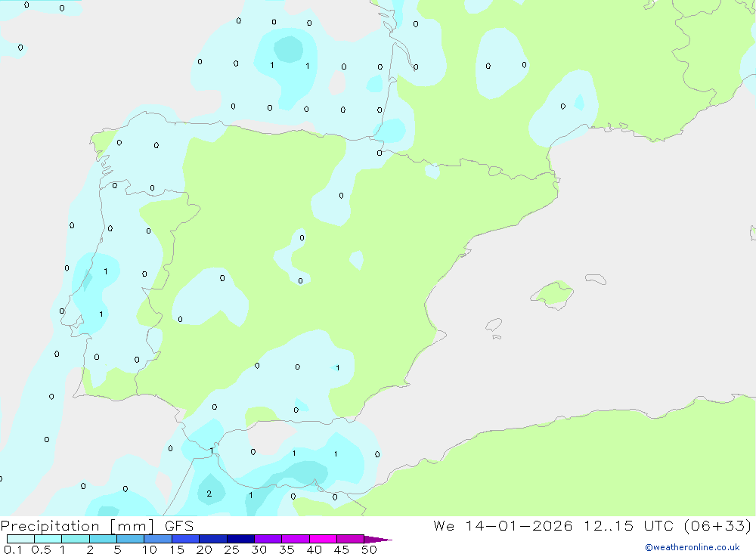Click the 'GFS' model label
This screenshot has width=756, height=554.
179,526
